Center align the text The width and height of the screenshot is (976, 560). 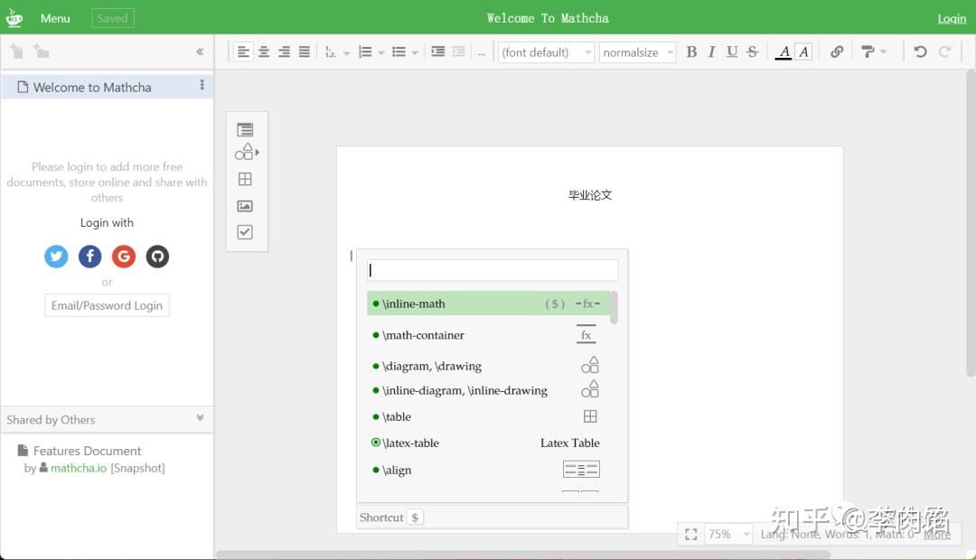(x=264, y=51)
